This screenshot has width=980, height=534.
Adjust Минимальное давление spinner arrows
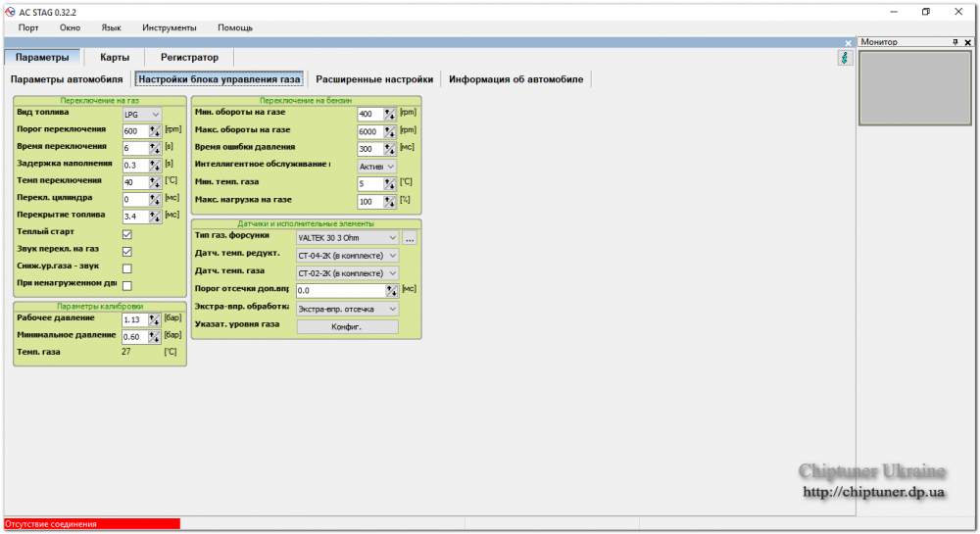point(154,337)
